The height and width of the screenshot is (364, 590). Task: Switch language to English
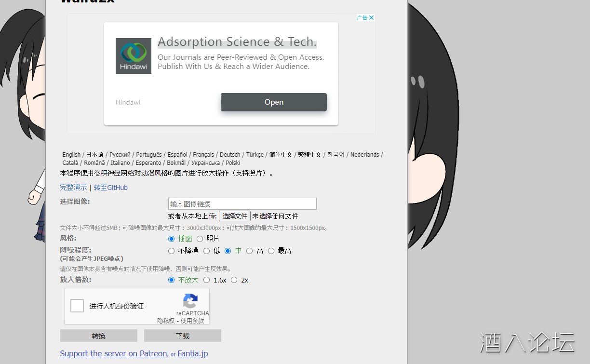point(71,154)
